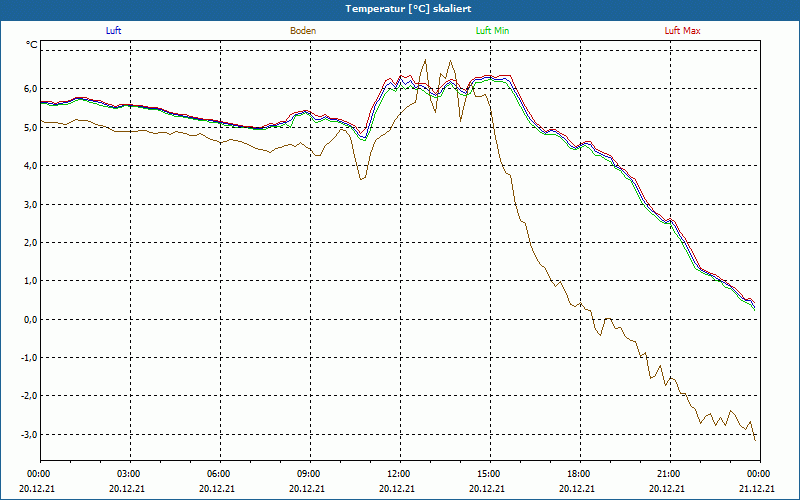Click the 6,0 y-axis value
This screenshot has width=800, height=500.
(30, 89)
